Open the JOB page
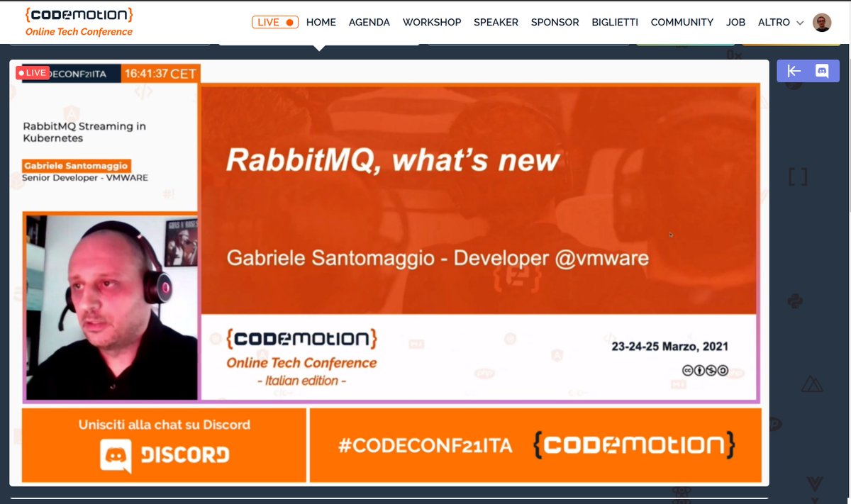This screenshot has width=851, height=504. (736, 22)
